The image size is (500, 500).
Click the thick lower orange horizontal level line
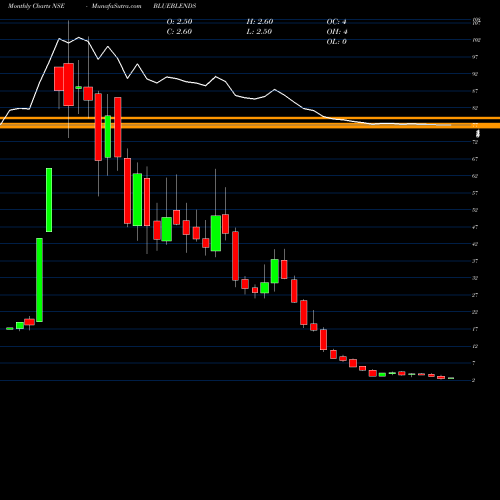pyautogui.click(x=250, y=126)
